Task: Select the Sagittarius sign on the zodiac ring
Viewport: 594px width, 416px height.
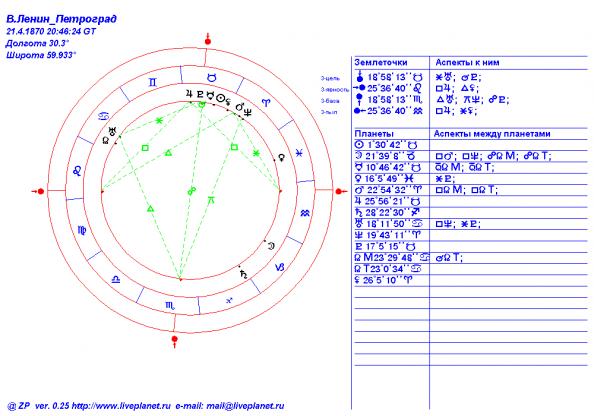Action: point(229,300)
